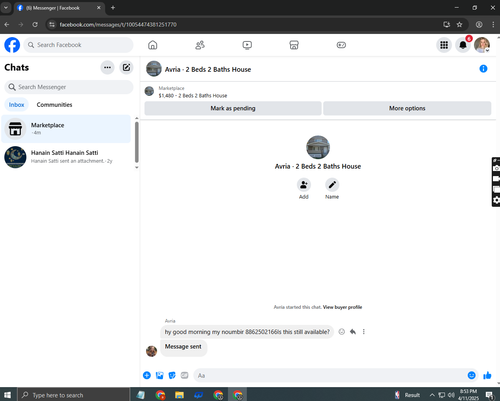Open the Marketplace icon in top navigation

(294, 45)
